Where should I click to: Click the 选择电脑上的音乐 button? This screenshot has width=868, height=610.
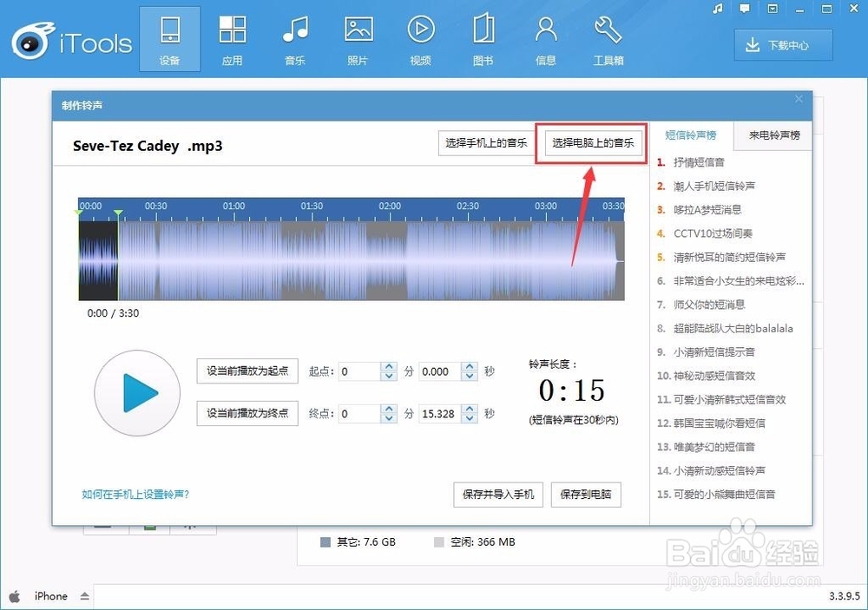tap(592, 143)
